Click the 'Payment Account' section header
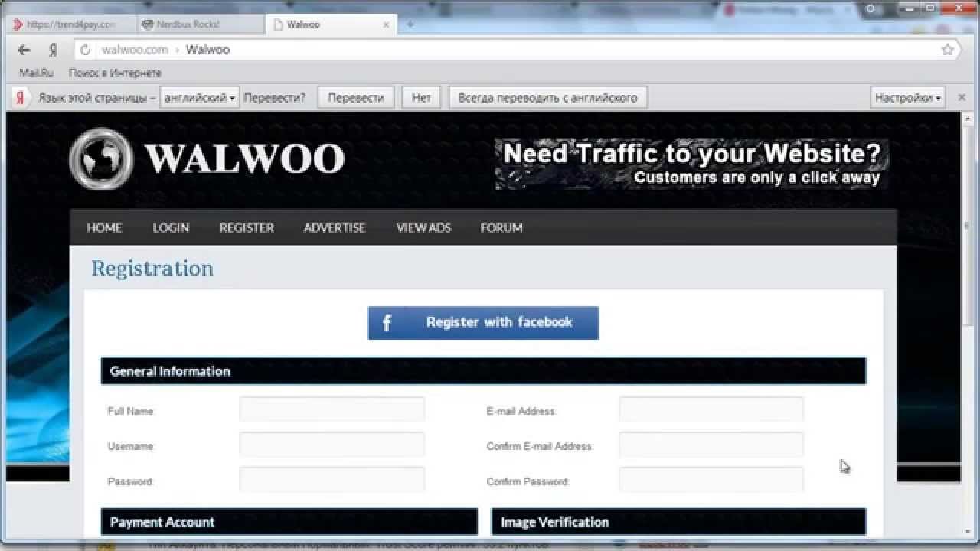The image size is (980, 551). (289, 522)
